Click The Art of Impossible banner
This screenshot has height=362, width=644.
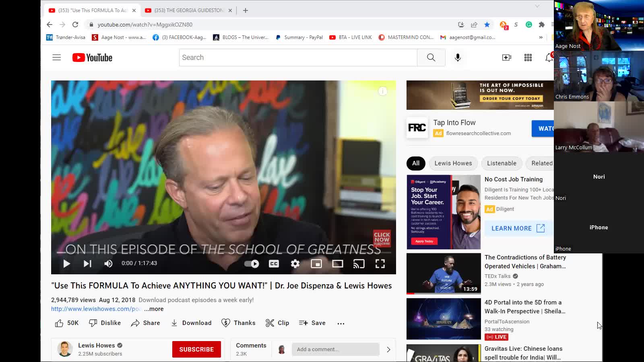(480, 95)
